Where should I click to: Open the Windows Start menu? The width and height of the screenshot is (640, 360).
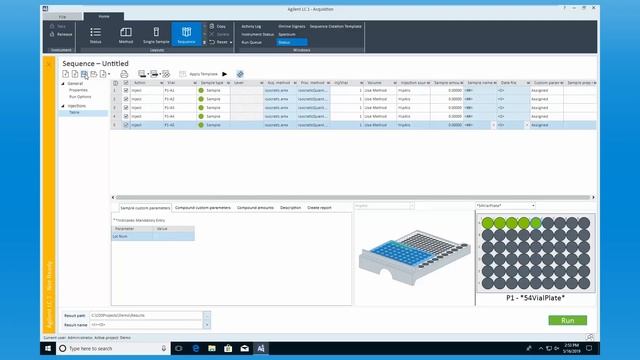[x=48, y=349]
